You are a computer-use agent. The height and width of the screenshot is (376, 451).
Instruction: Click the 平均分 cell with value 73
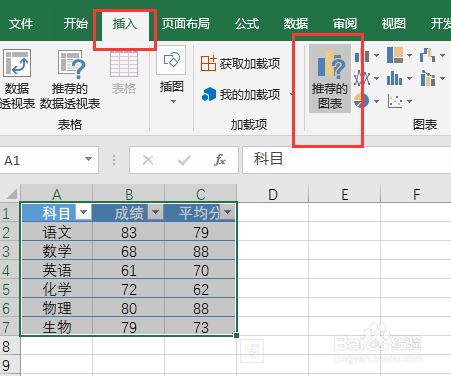(201, 327)
